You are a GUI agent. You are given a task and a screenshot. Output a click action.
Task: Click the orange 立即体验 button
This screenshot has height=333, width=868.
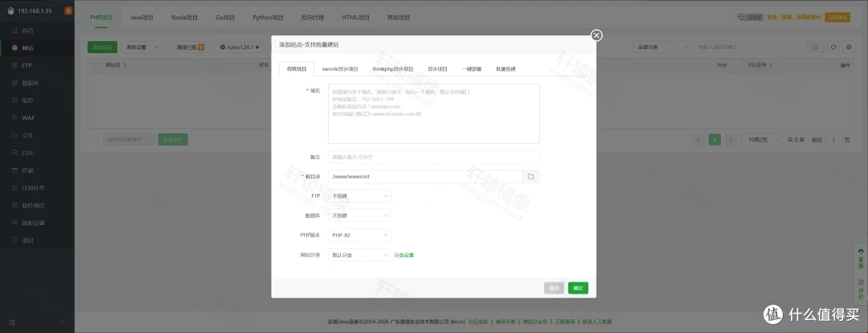837,17
